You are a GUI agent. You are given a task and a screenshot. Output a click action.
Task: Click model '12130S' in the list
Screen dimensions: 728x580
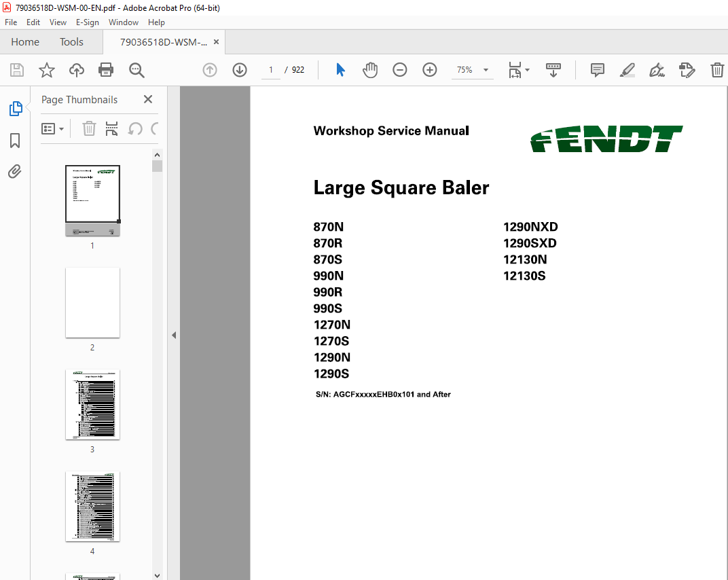524,276
